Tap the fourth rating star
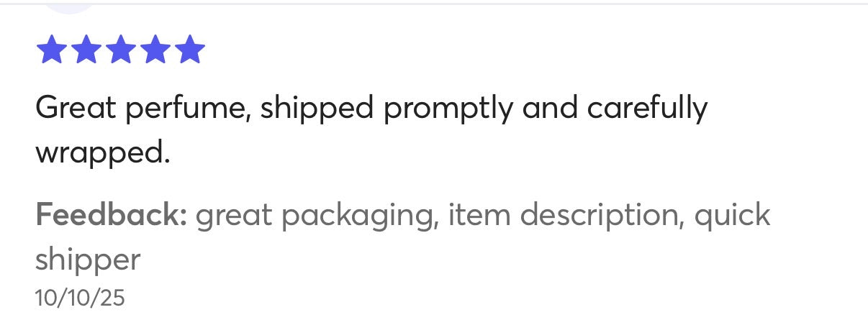 coord(155,50)
